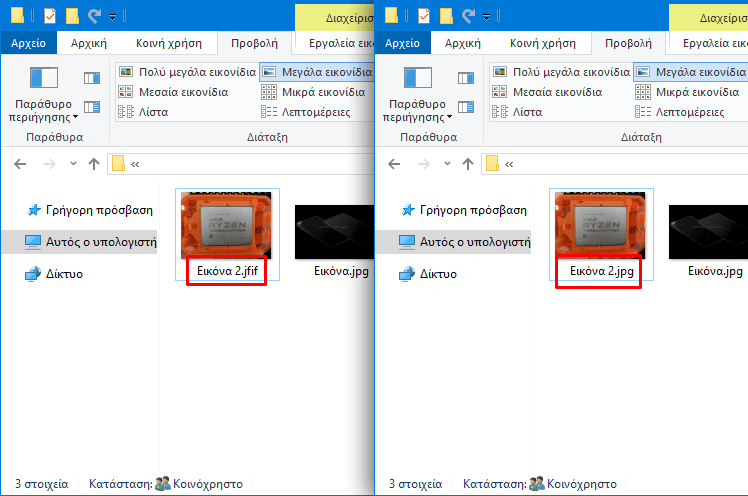Choose Μεσαία εικονίδια layout in right window
This screenshot has height=496, width=748.
pyautogui.click(x=548, y=92)
